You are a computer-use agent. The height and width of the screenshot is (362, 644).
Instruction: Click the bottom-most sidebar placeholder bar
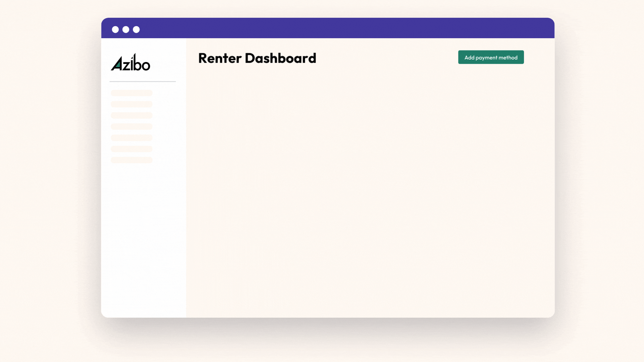click(x=131, y=160)
